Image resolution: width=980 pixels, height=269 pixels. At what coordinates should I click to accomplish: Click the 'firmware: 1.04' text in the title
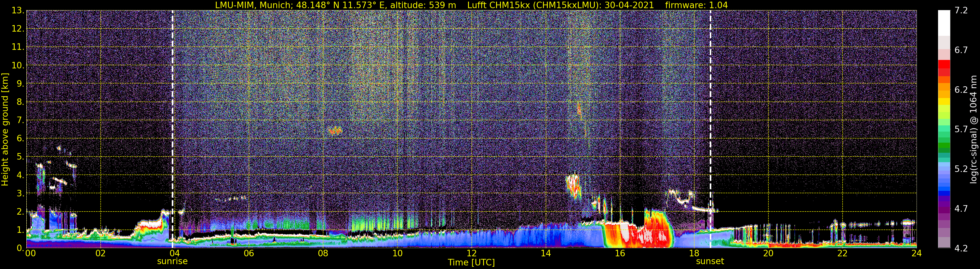(696, 5)
